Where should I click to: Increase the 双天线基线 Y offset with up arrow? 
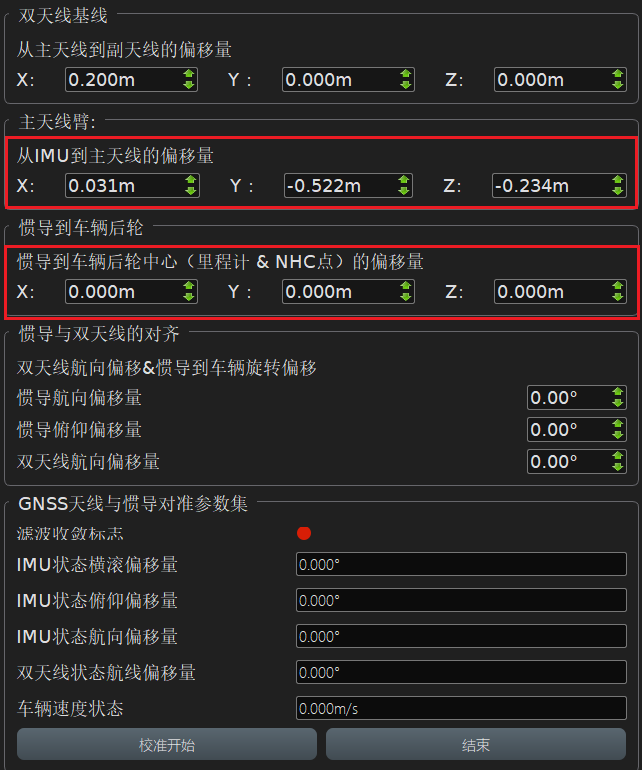click(x=405, y=74)
